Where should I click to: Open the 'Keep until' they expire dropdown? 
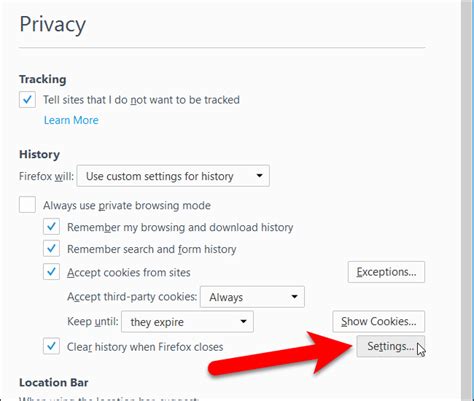(187, 322)
